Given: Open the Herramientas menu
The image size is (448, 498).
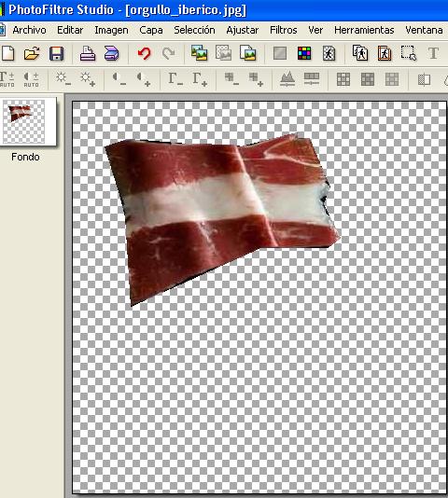Looking at the screenshot, I should coord(364,30).
